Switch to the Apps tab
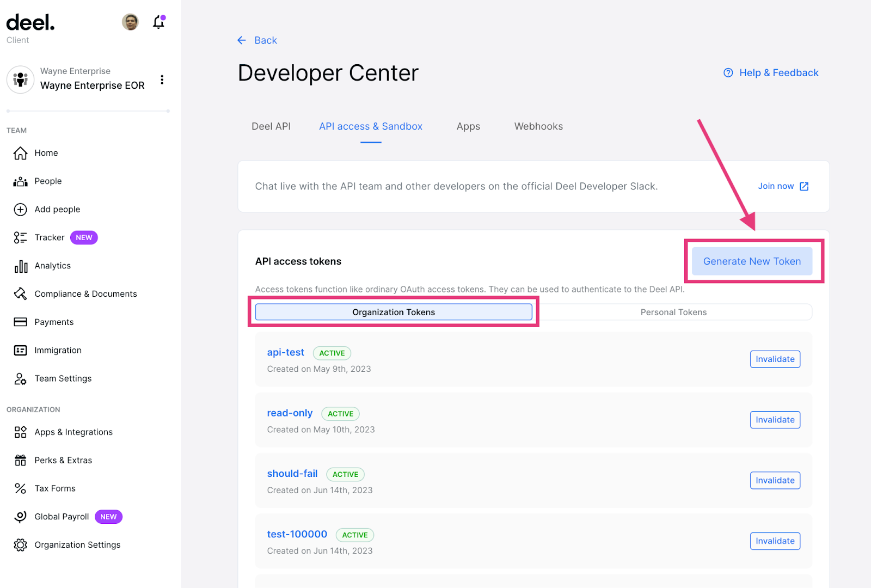This screenshot has height=588, width=871. point(468,126)
